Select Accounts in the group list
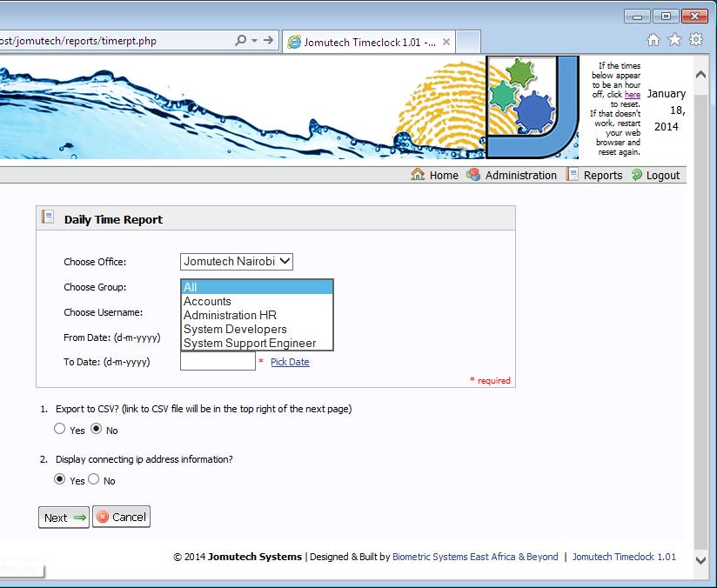The width and height of the screenshot is (717, 588). (x=257, y=301)
